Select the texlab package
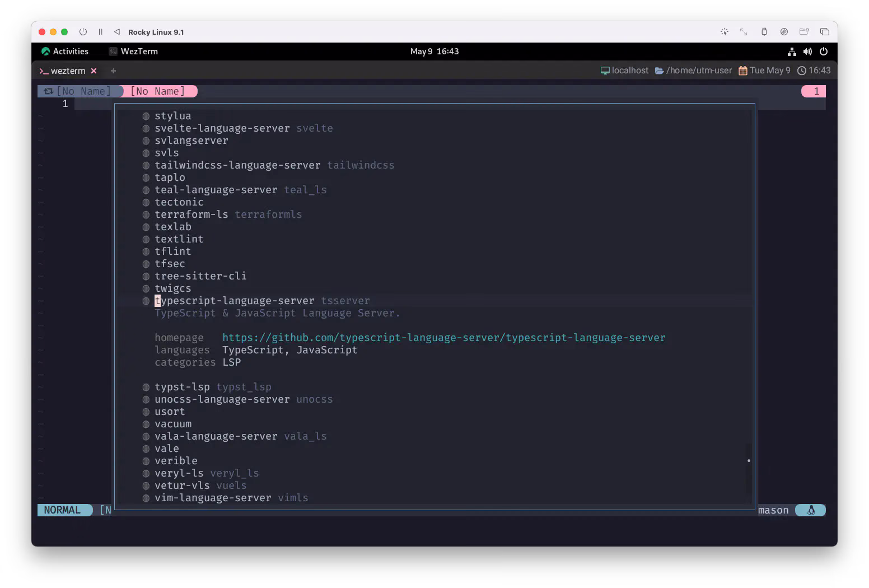 (173, 227)
